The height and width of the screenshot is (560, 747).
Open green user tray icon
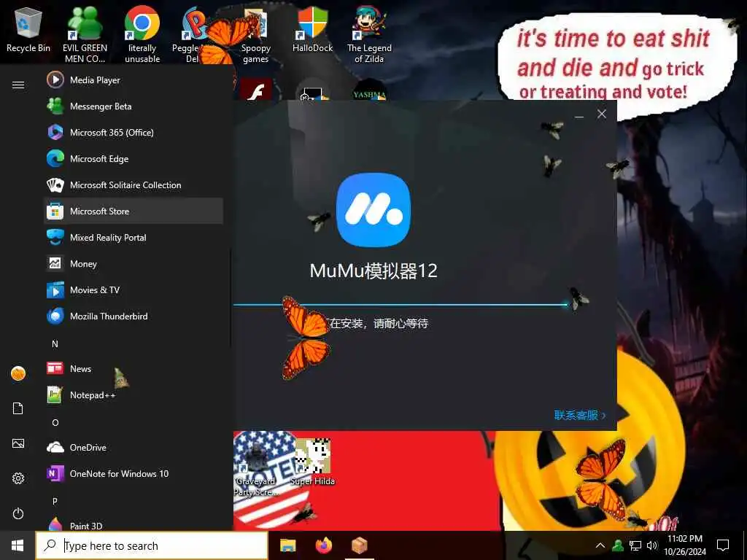point(618,545)
